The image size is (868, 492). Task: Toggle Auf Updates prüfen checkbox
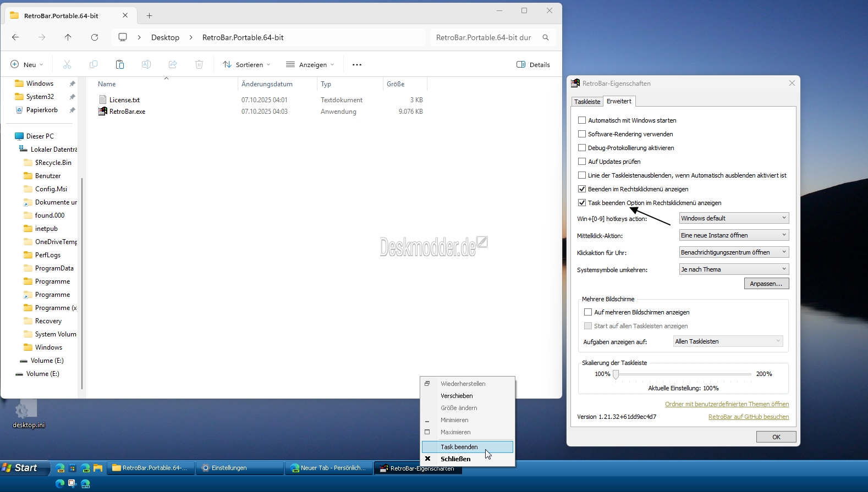582,162
